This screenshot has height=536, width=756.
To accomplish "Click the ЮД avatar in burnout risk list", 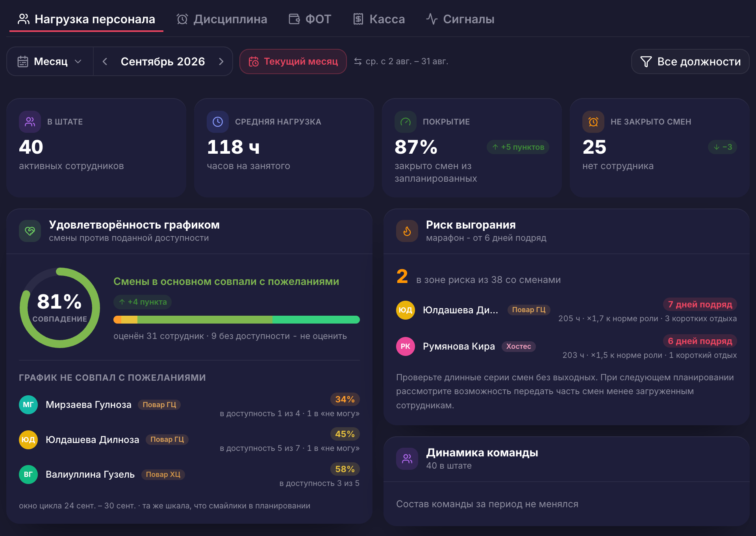I will click(406, 310).
